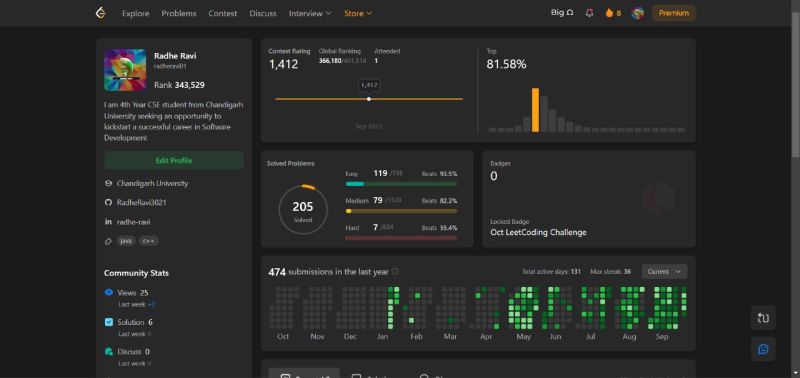Screen dimensions: 800x378
Task: Open the user avatar menu in the navbar
Action: tap(637, 13)
